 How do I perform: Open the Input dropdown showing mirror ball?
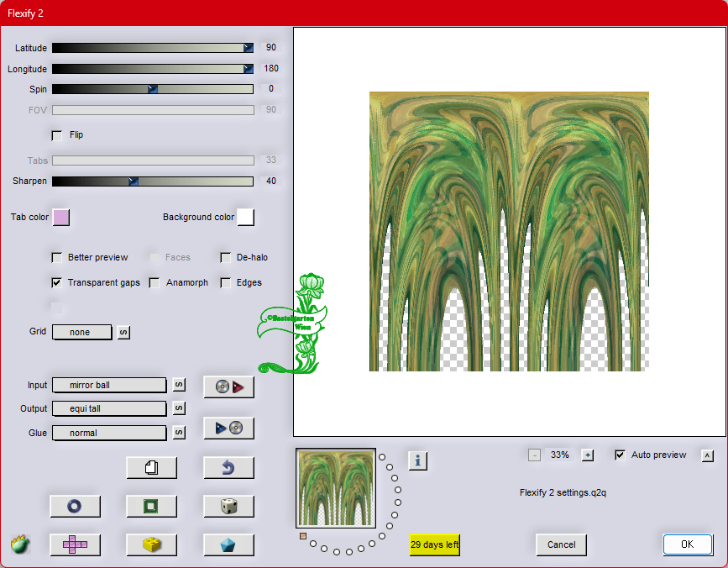109,385
